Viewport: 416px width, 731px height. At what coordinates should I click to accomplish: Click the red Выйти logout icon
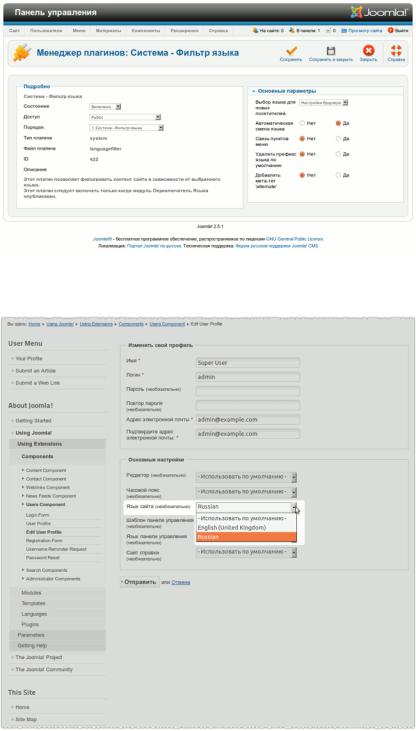pyautogui.click(x=390, y=30)
